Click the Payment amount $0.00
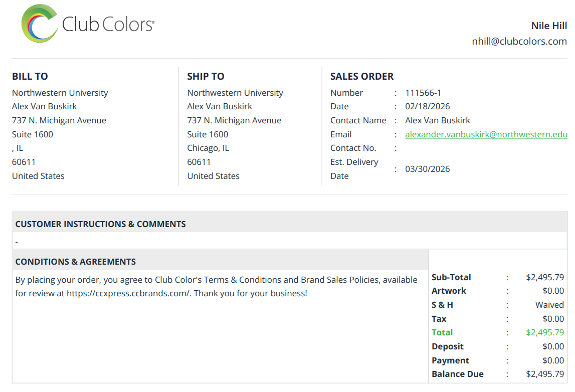Image resolution: width=575 pixels, height=392 pixels. click(x=553, y=360)
